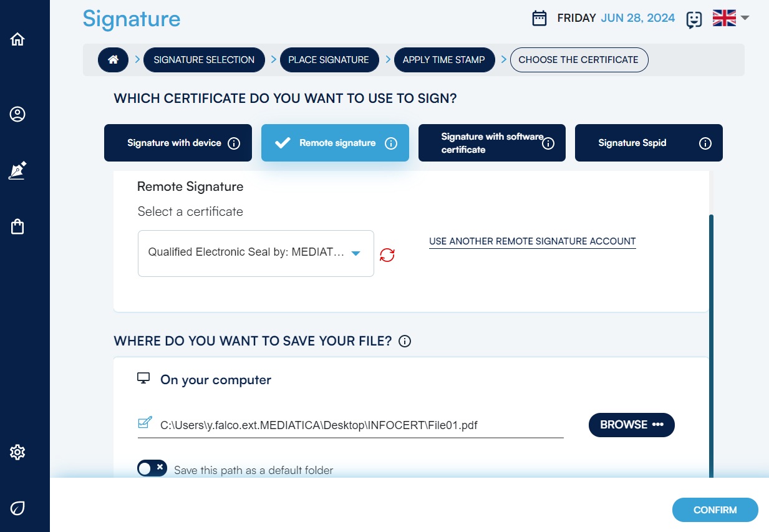Go to Apply Time Stamp step
This screenshot has width=769, height=532.
pos(443,60)
